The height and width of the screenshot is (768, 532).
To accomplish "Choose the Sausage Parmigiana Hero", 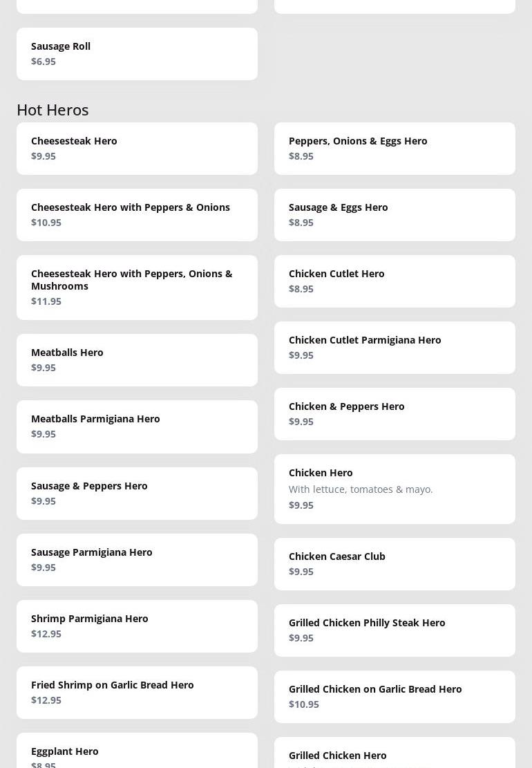I will 137,560.
